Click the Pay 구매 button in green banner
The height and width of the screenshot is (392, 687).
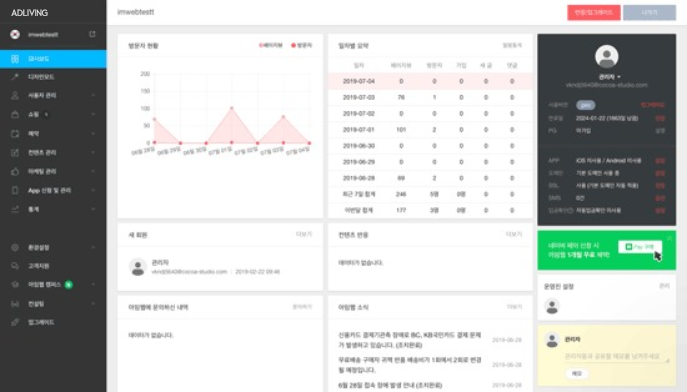[x=640, y=247]
